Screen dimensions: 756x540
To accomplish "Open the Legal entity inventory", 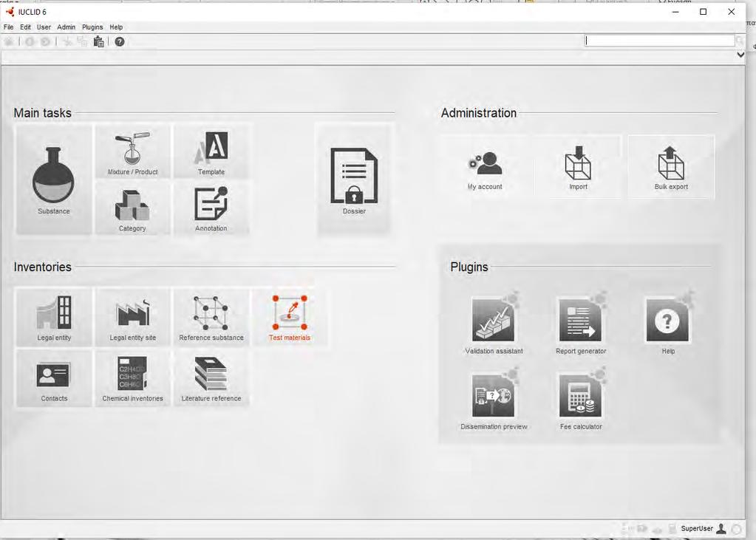I will [54, 317].
